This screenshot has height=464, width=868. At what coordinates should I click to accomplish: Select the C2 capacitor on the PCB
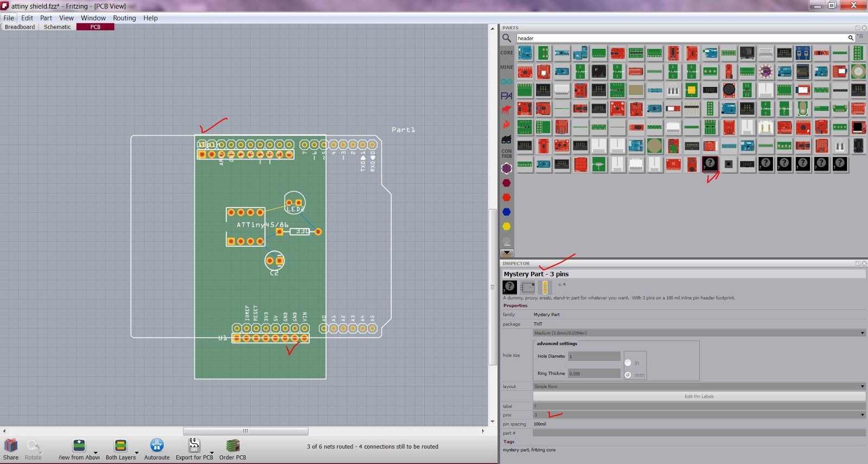tap(275, 262)
